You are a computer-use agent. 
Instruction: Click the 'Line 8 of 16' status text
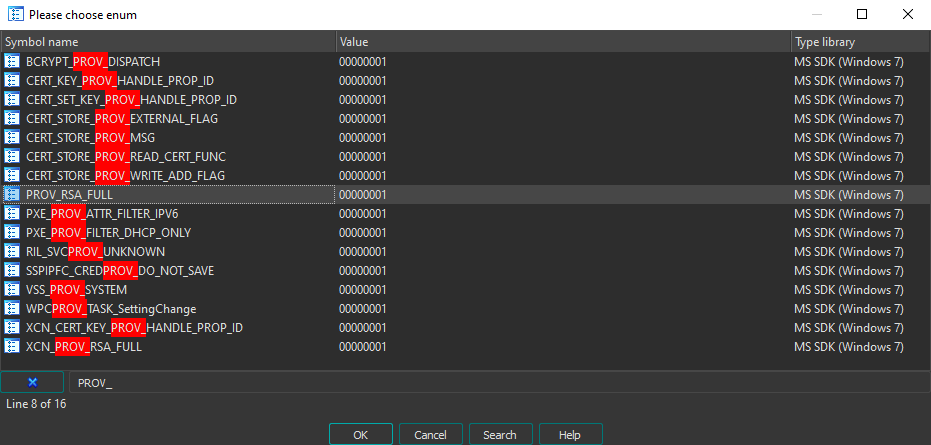tap(36, 404)
